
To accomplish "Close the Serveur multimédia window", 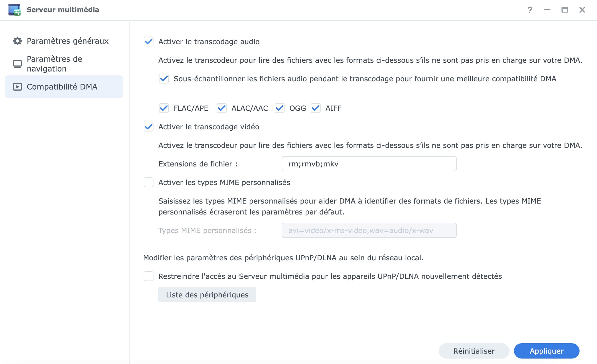I will point(582,10).
